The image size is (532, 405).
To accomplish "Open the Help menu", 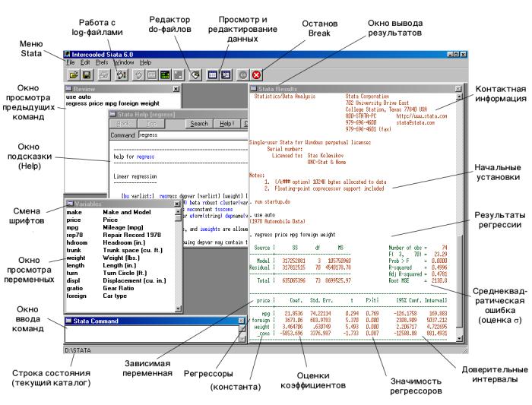I will [146, 62].
